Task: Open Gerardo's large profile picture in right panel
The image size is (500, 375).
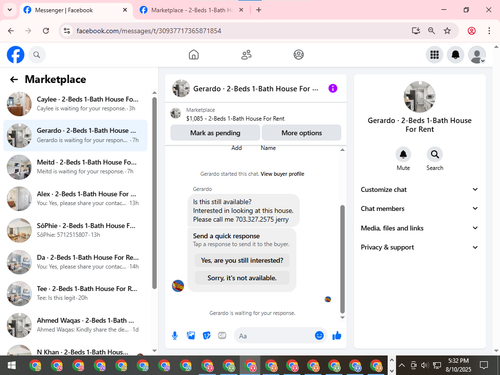Action: point(419,97)
